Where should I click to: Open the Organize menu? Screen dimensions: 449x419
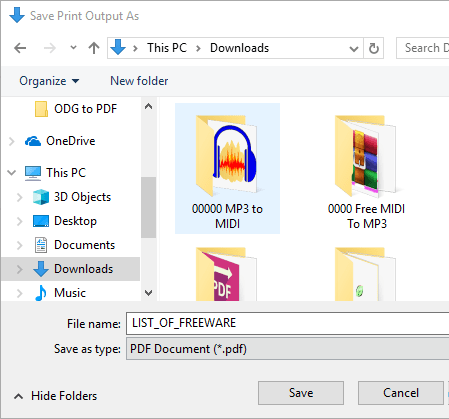[49, 81]
